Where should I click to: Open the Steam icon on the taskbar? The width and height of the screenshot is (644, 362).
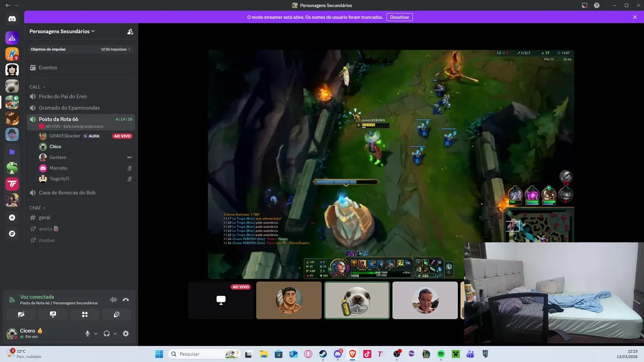tap(323, 354)
